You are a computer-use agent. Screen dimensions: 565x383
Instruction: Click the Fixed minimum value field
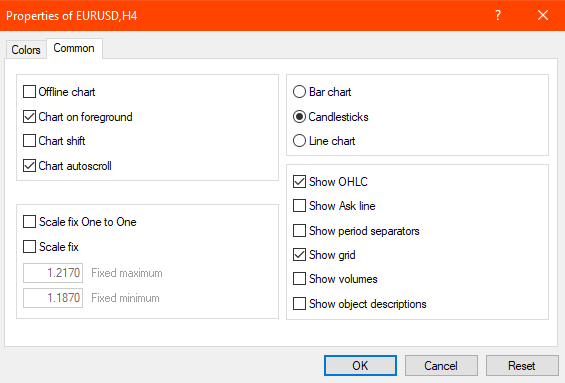coord(53,298)
